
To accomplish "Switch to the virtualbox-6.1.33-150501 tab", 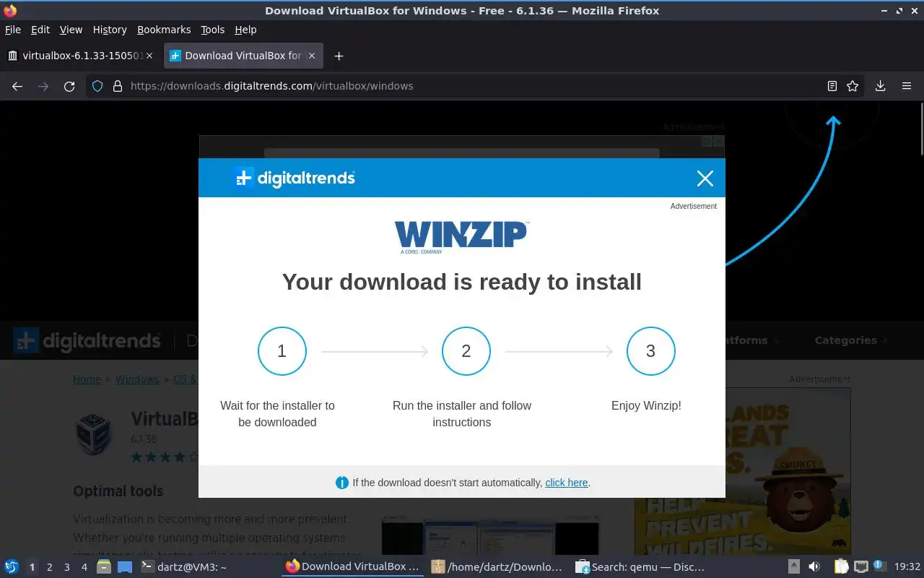I will (81, 56).
